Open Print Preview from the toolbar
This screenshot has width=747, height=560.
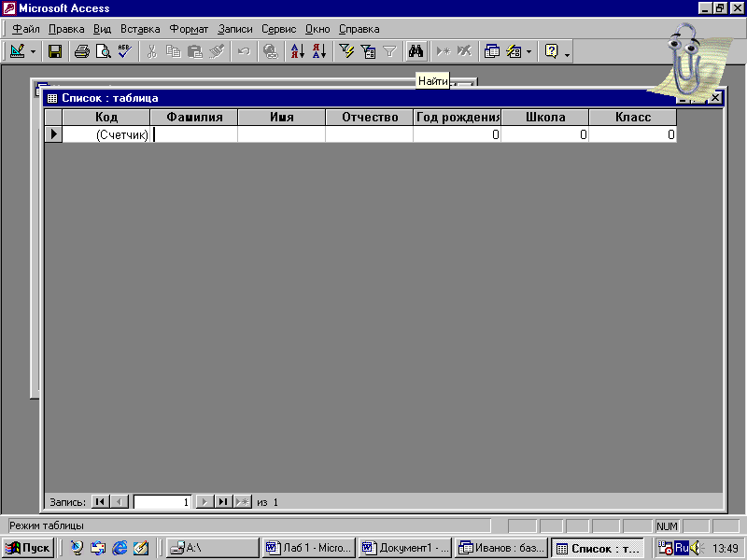pyautogui.click(x=103, y=51)
